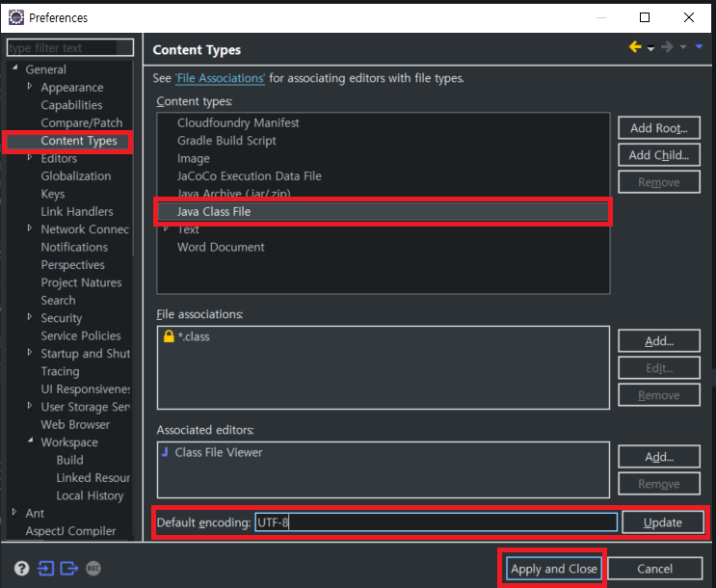
Task: Select Notifications in the tree
Action: (x=74, y=247)
